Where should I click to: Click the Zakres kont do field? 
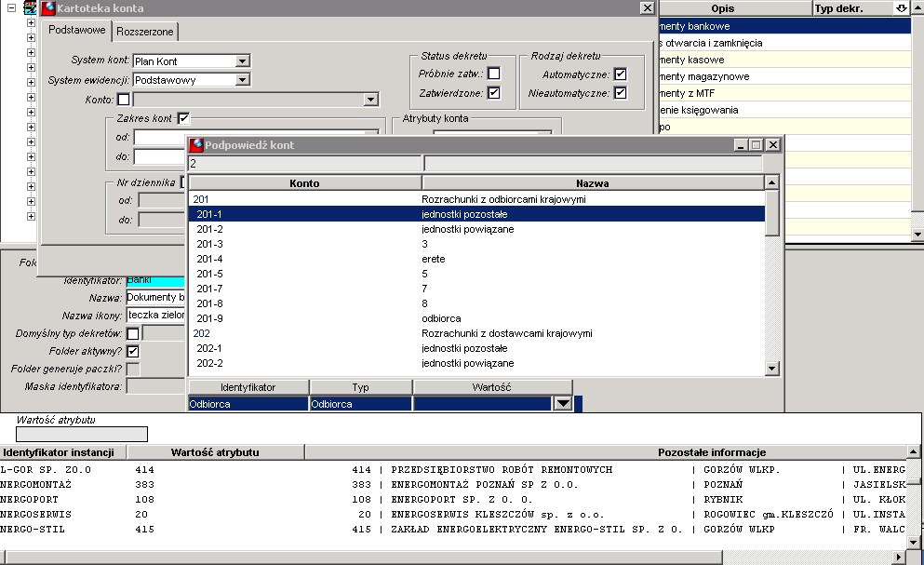[x=160, y=157]
